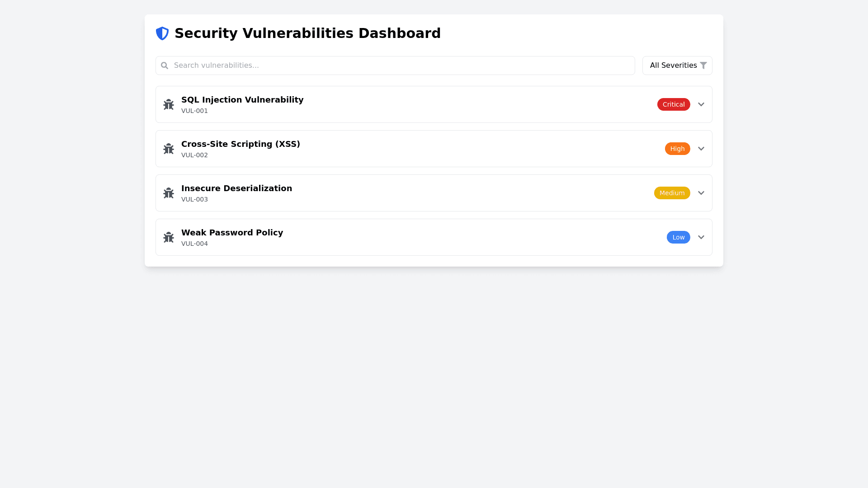Click the yellow Medium severity badge
The image size is (868, 488).
672,193
